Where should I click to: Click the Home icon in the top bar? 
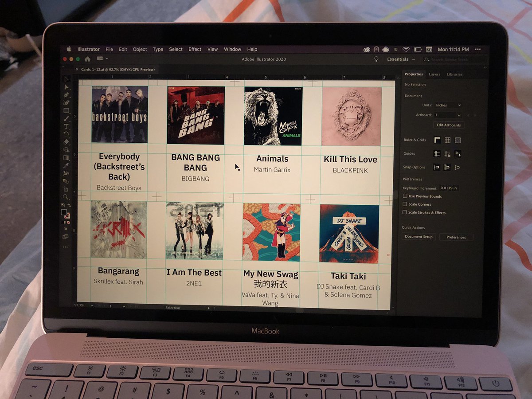[87, 59]
